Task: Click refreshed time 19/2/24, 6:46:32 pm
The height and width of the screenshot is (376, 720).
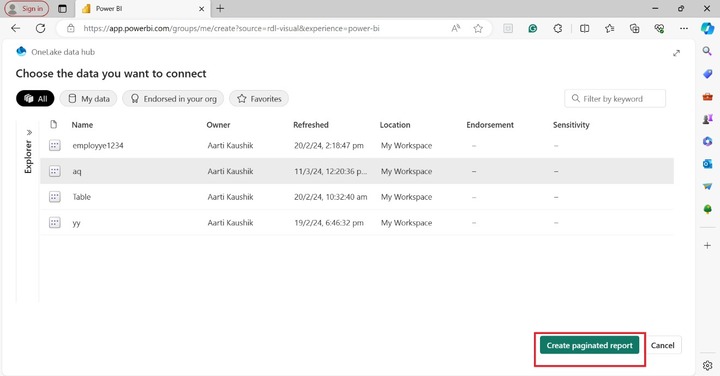Action: pos(329,223)
